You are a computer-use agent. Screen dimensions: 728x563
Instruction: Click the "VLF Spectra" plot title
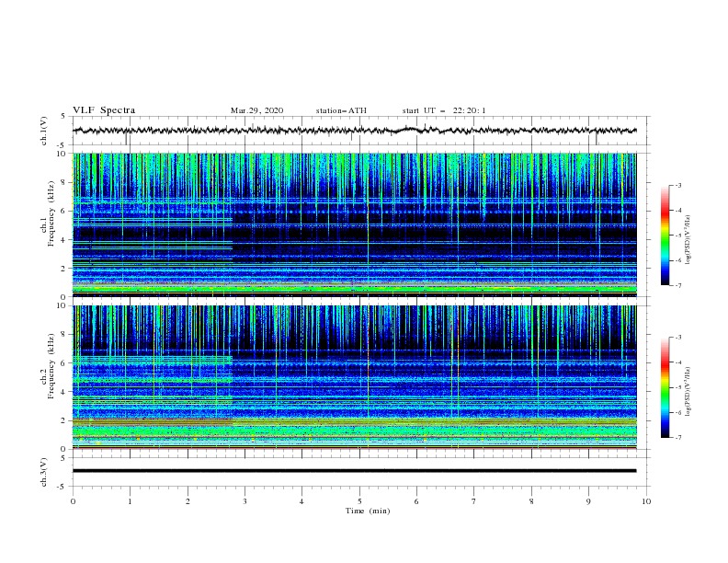click(x=104, y=110)
